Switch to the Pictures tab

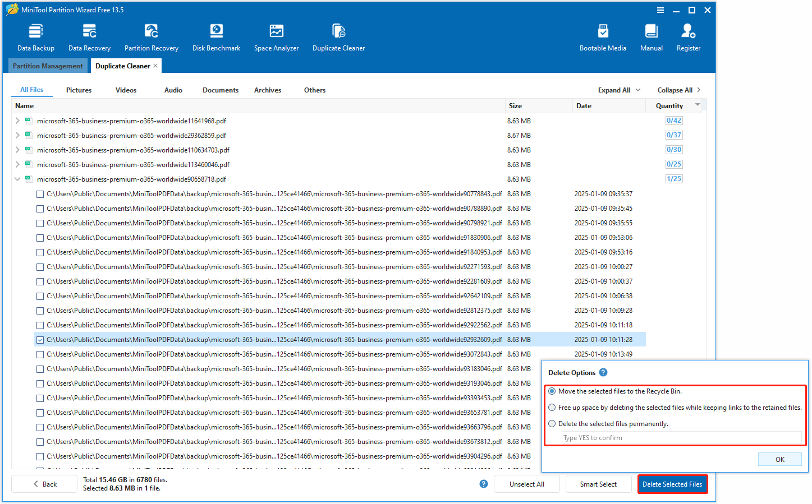click(x=79, y=90)
